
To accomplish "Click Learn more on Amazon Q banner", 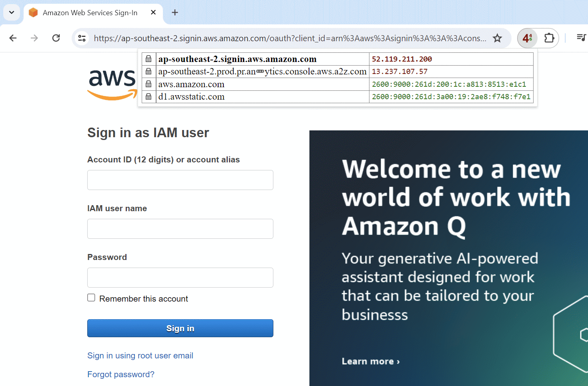I will (371, 361).
